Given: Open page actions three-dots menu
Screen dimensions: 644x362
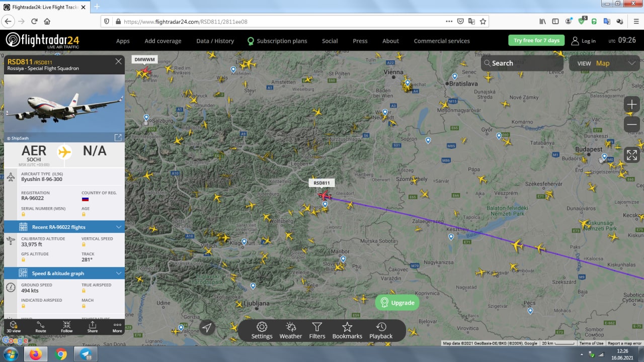Looking at the screenshot, I should [x=449, y=22].
